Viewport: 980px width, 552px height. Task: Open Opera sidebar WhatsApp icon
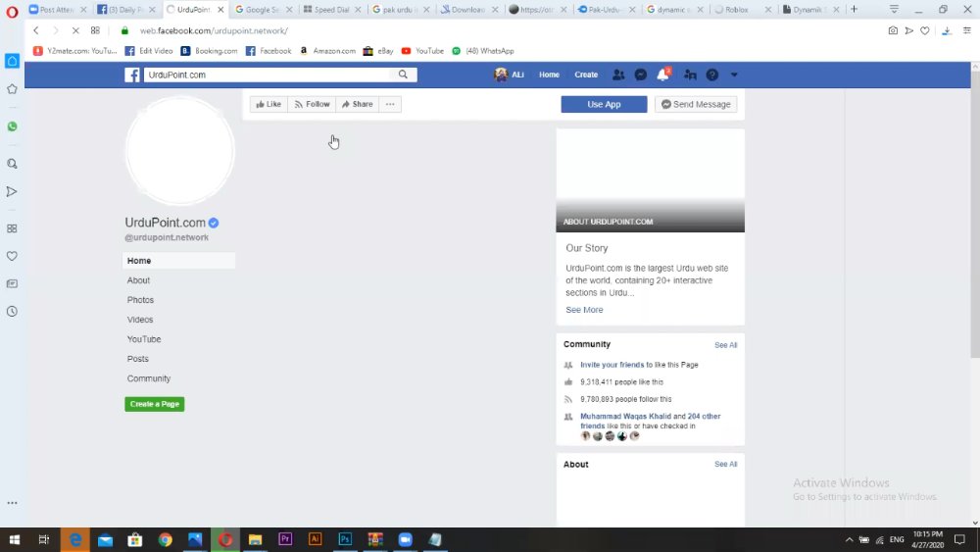12,126
